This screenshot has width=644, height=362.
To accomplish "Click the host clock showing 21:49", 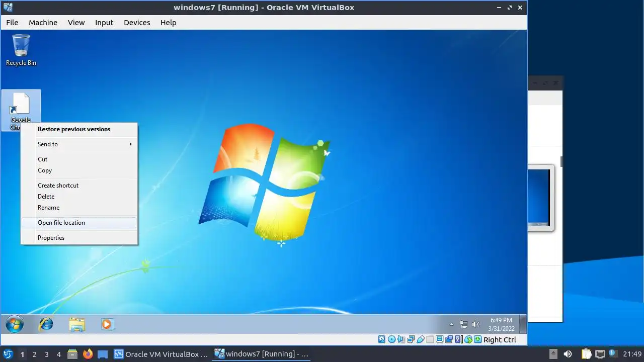I will [632, 354].
